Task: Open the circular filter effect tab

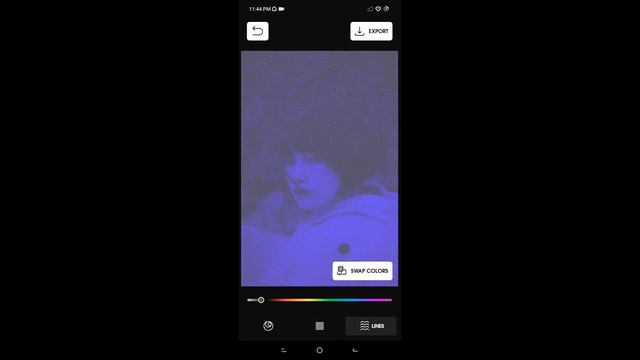Action: point(268,326)
